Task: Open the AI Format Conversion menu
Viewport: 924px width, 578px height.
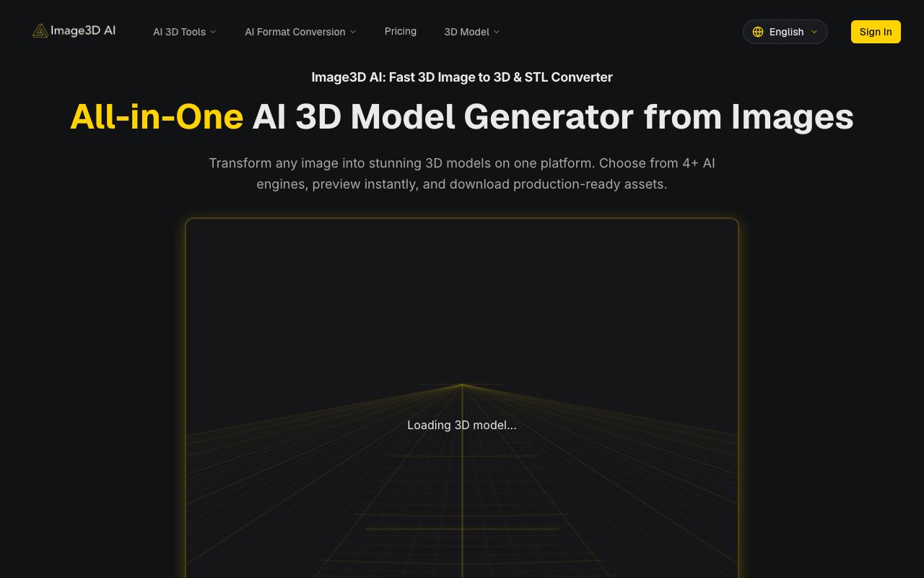Action: click(300, 32)
